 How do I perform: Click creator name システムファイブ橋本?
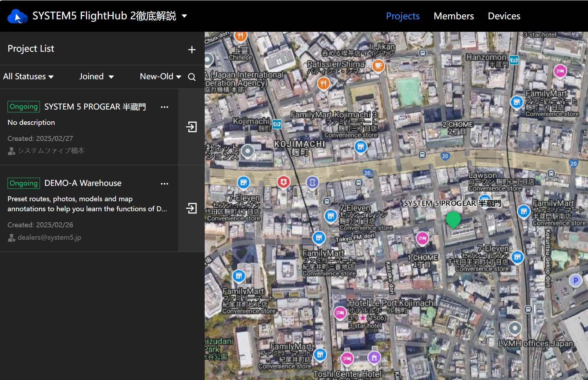click(x=51, y=151)
